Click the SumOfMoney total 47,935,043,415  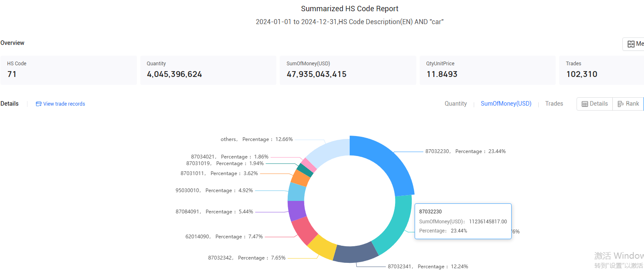(x=316, y=74)
